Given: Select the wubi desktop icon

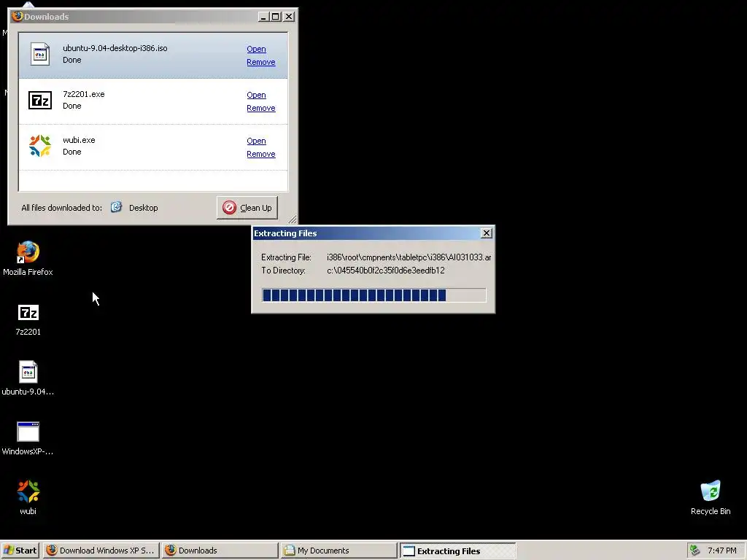Looking at the screenshot, I should coord(28,497).
